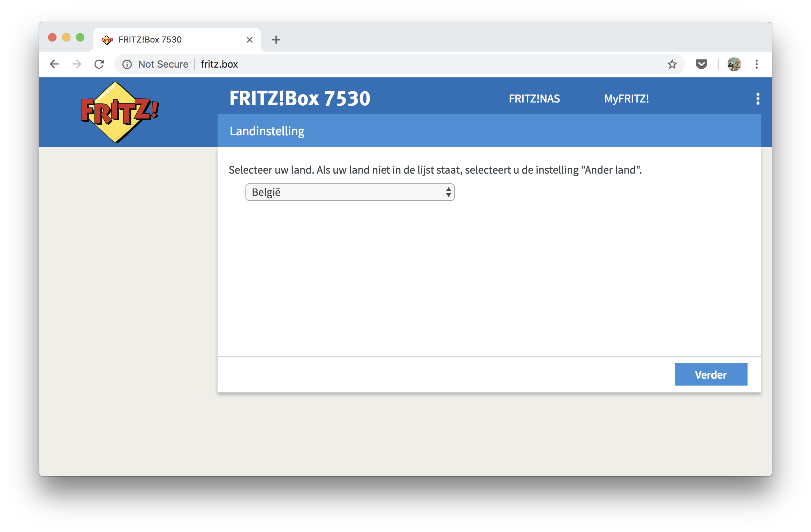The height and width of the screenshot is (532, 811).
Task: Navigate back using browser back arrow
Action: (53, 63)
